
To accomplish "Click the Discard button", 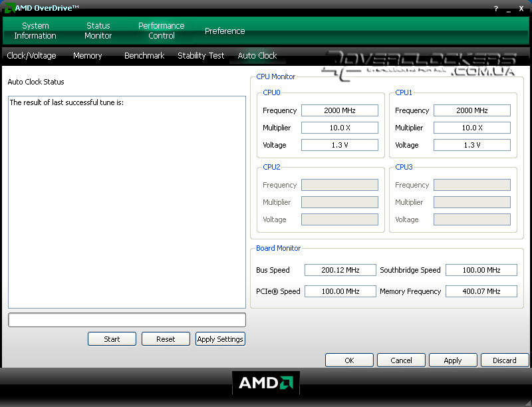I will click(505, 360).
